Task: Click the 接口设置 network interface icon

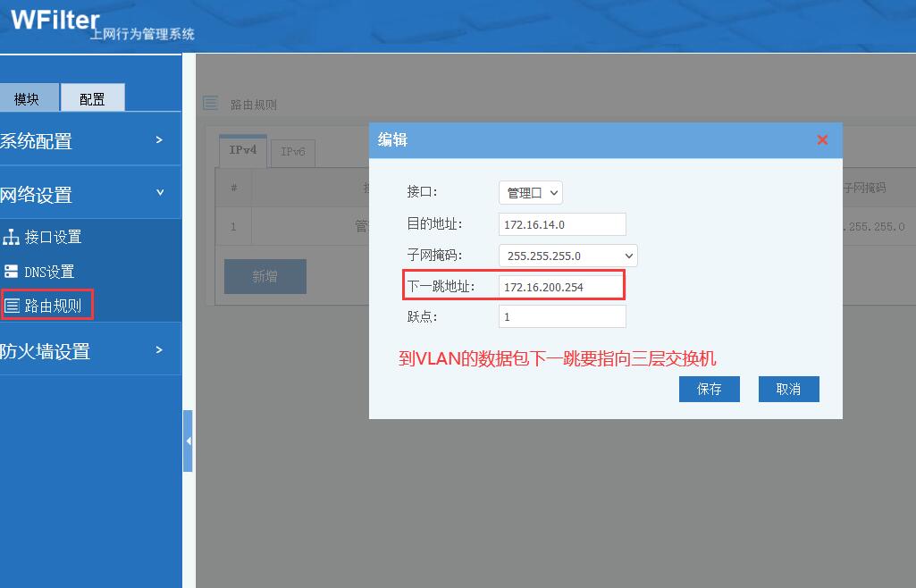Action: tap(12, 237)
